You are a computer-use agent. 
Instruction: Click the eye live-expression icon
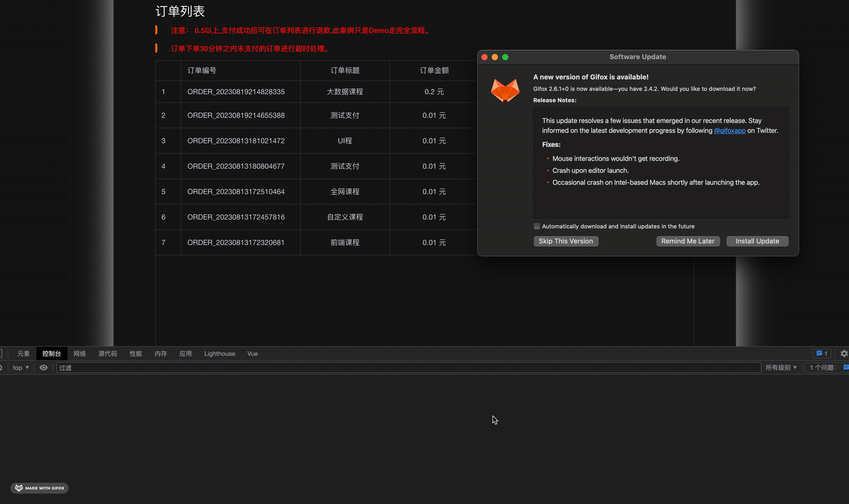click(43, 367)
